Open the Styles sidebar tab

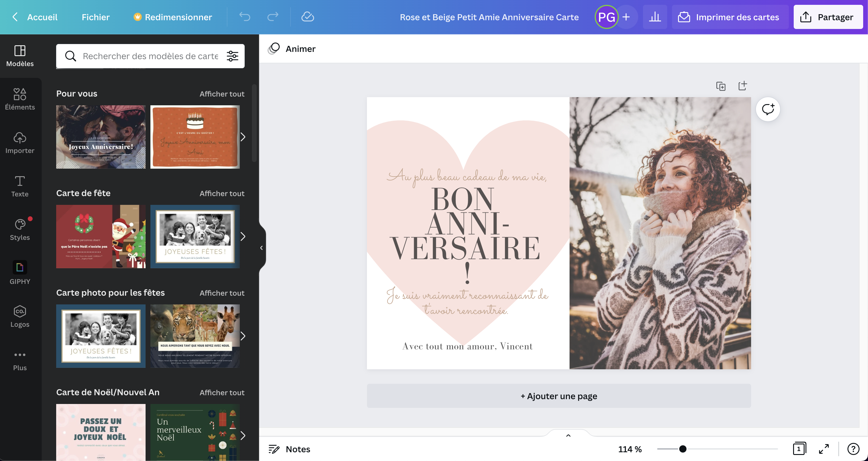[x=20, y=230]
